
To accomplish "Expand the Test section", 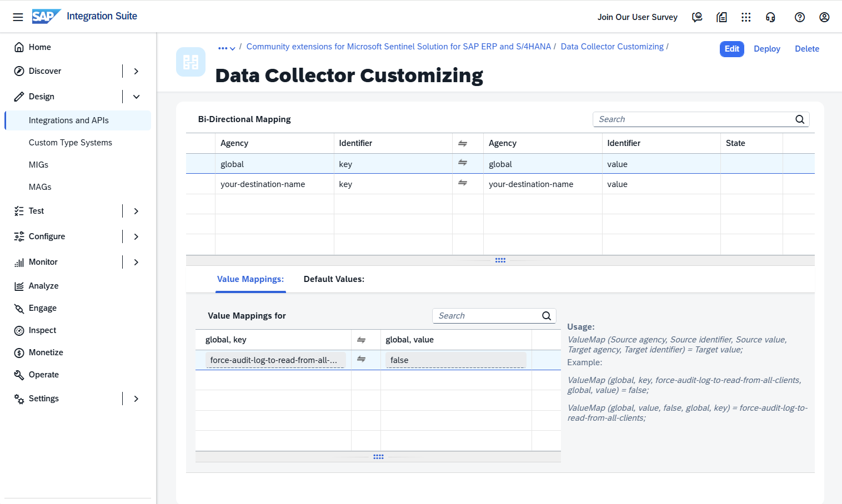I will point(136,211).
